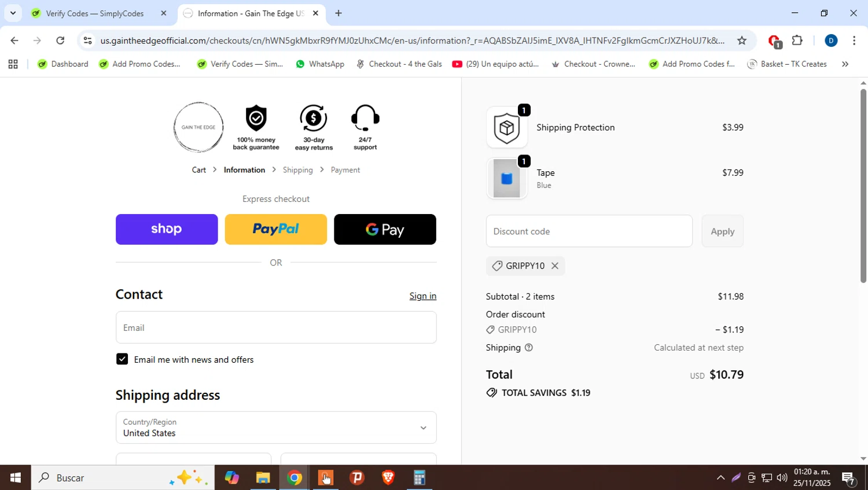868x490 pixels.
Task: Open the Windows Start menu
Action: [15, 478]
